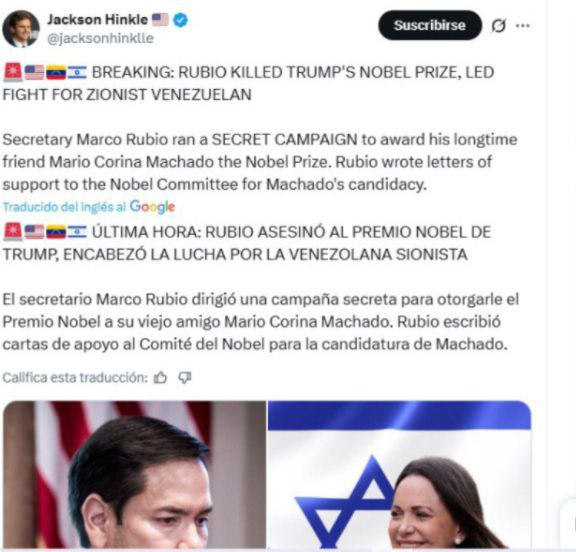
Task: Rate translation with thumbs down icon
Action: tap(185, 378)
